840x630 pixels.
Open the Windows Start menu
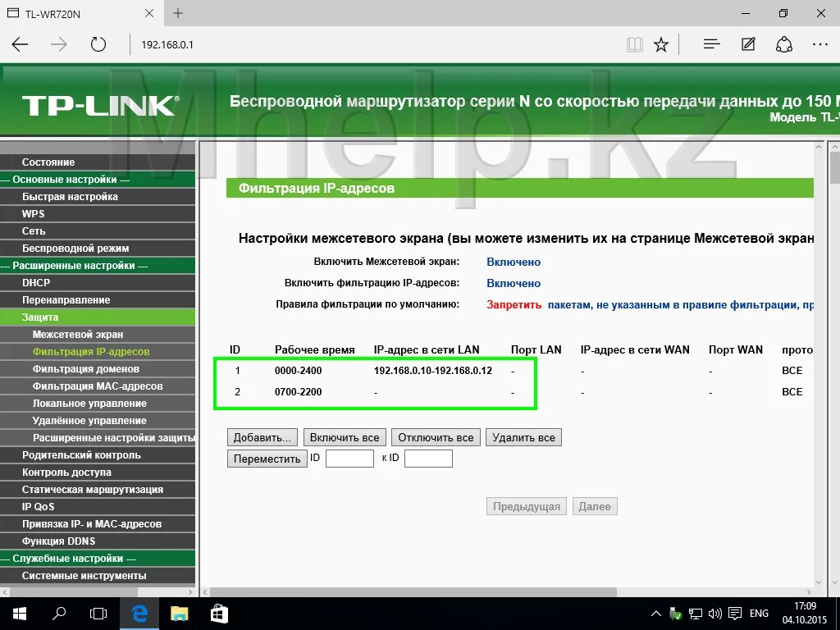pos(20,614)
